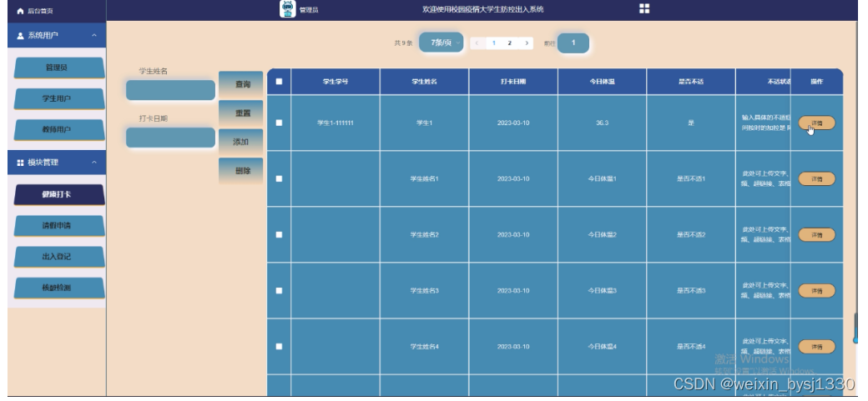Image resolution: width=868 pixels, height=401 pixels.
Task: Select the 请假申请 module
Action: click(59, 225)
